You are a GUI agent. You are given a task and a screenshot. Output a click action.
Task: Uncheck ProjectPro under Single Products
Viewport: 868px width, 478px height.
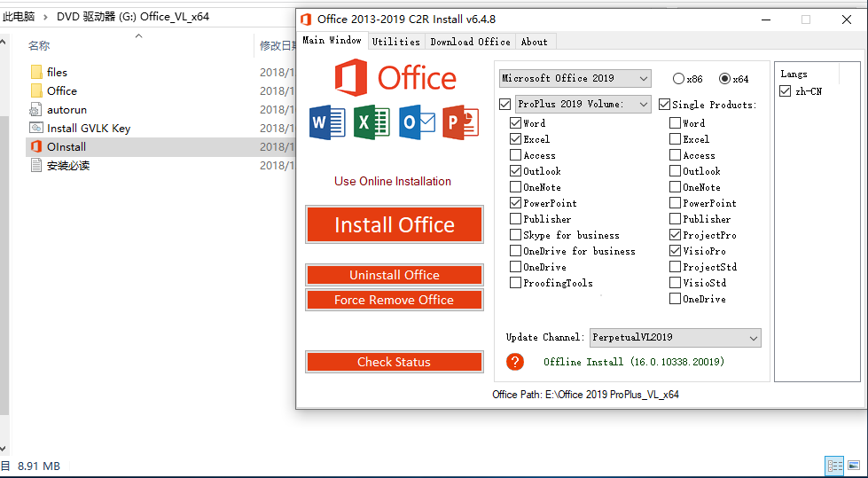point(675,235)
